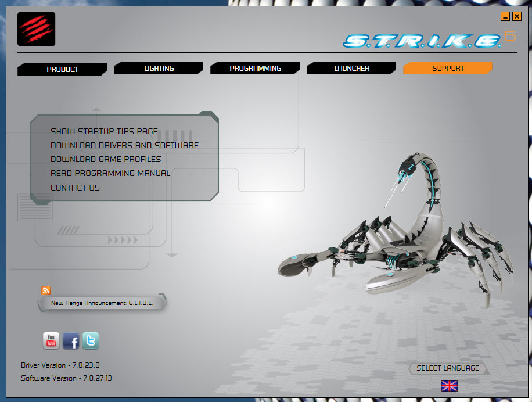Close the S.T.R.I.K.E. 5 window

coord(517,16)
